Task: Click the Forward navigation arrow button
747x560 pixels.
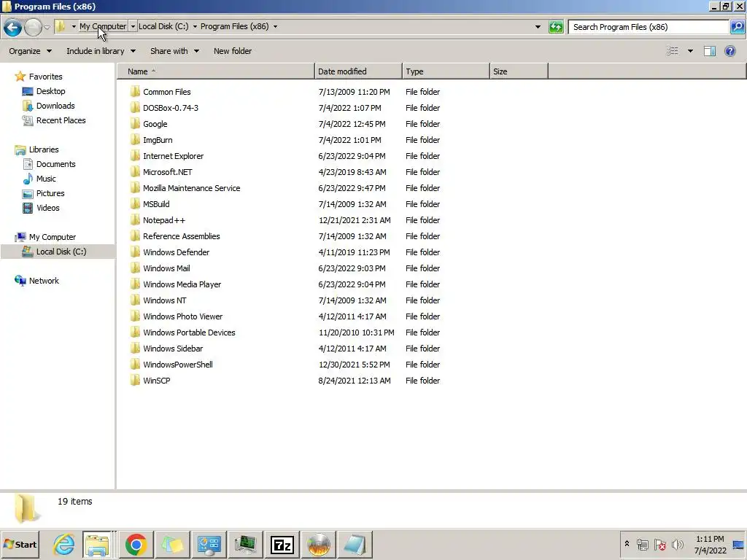Action: pyautogui.click(x=33, y=27)
